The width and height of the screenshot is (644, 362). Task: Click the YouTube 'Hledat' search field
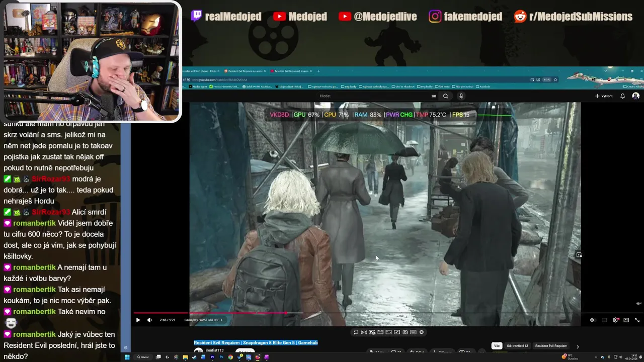[372, 96]
